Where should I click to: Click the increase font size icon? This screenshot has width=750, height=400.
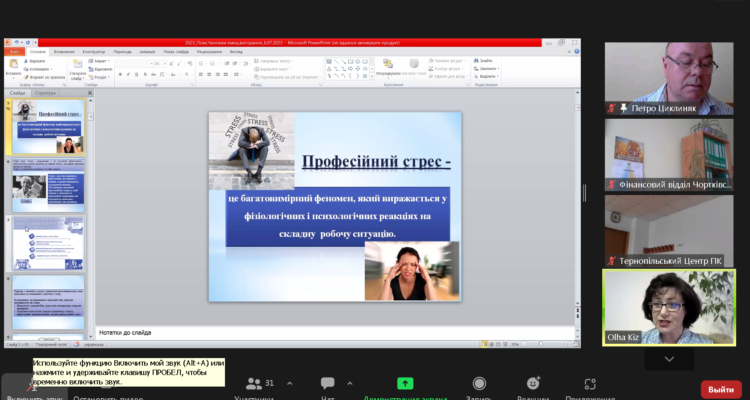171,63
